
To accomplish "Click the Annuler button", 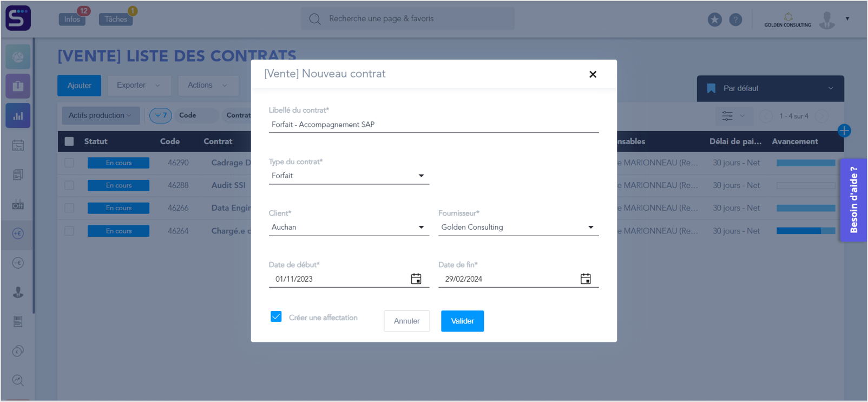I will tap(406, 321).
